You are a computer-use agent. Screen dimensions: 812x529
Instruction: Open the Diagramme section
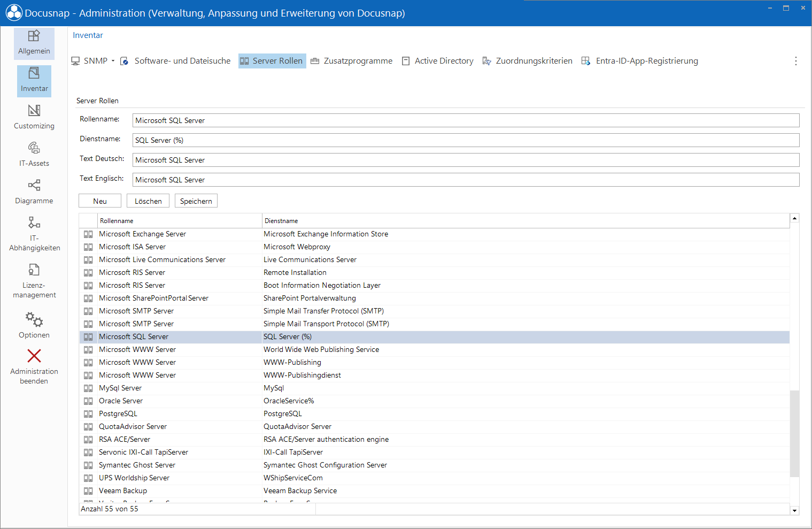(34, 193)
